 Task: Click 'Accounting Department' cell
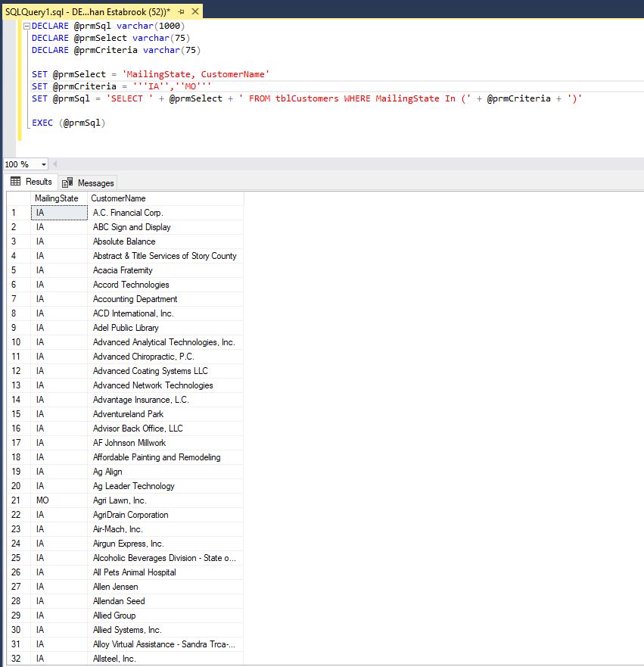click(x=166, y=299)
